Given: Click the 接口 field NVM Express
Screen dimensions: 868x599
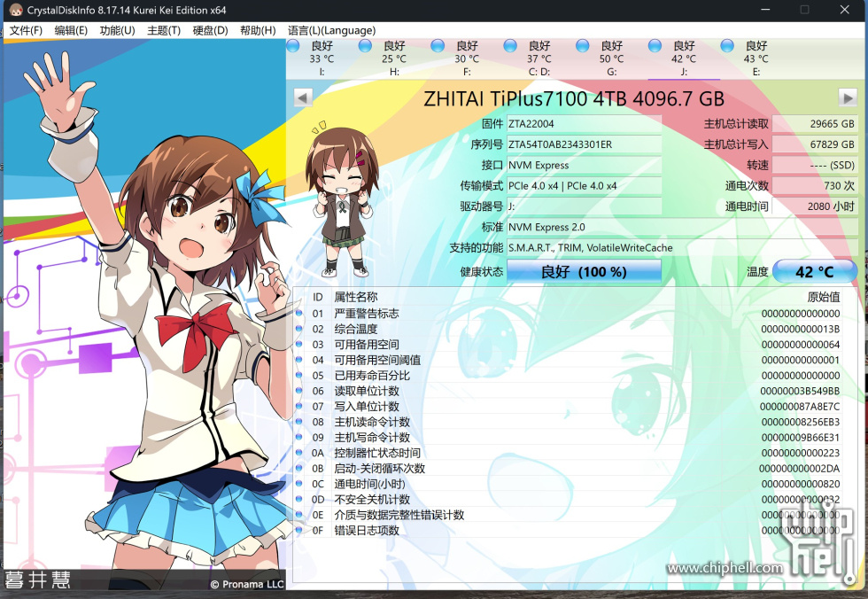Looking at the screenshot, I should 584,165.
